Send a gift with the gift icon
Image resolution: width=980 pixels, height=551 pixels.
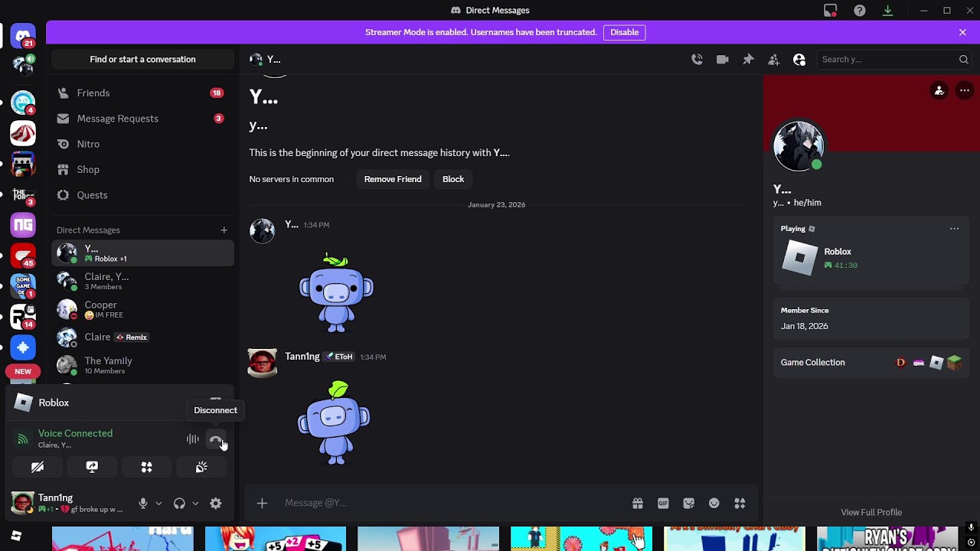(637, 503)
